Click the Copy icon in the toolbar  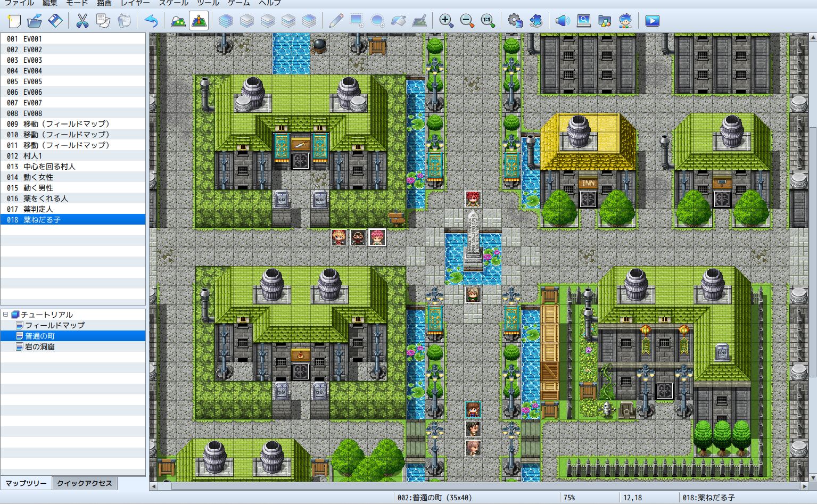pos(103,21)
